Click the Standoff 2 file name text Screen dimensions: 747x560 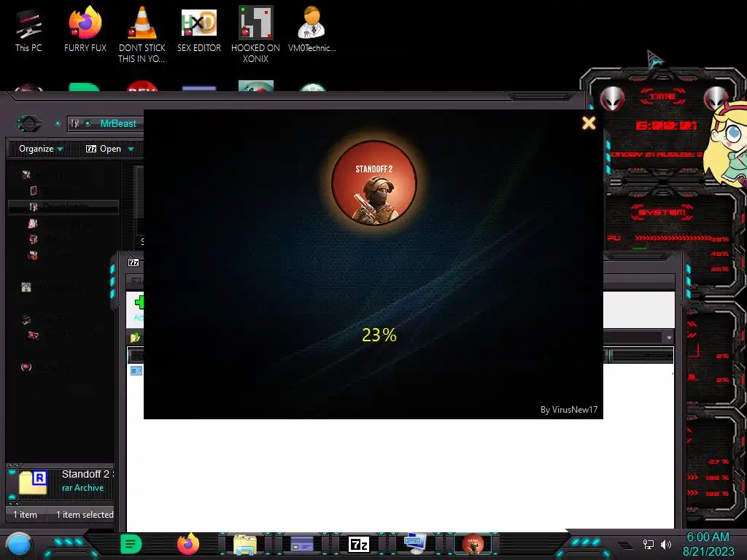tap(86, 474)
